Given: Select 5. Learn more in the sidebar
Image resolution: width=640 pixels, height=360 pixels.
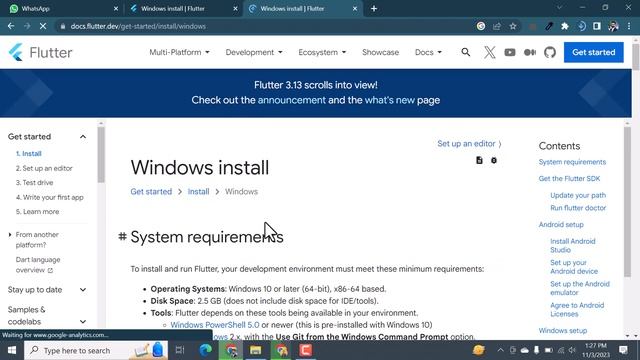Looking at the screenshot, I should pos(37,211).
